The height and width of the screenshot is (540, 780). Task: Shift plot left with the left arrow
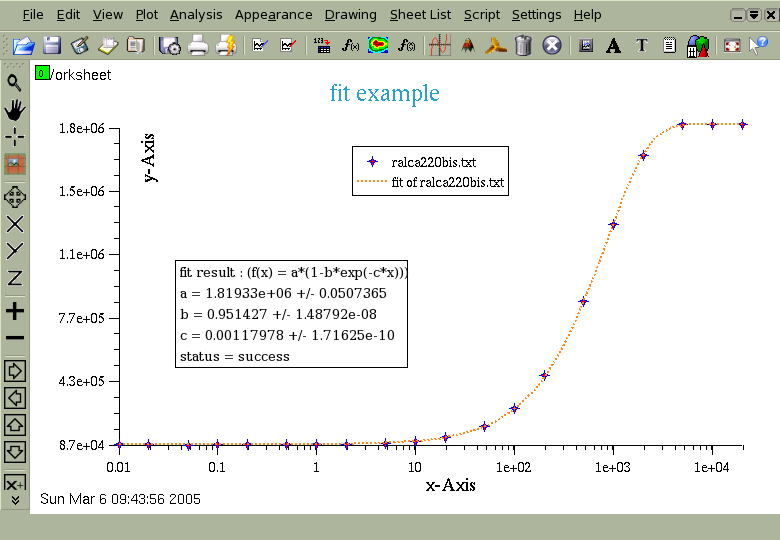tap(14, 398)
